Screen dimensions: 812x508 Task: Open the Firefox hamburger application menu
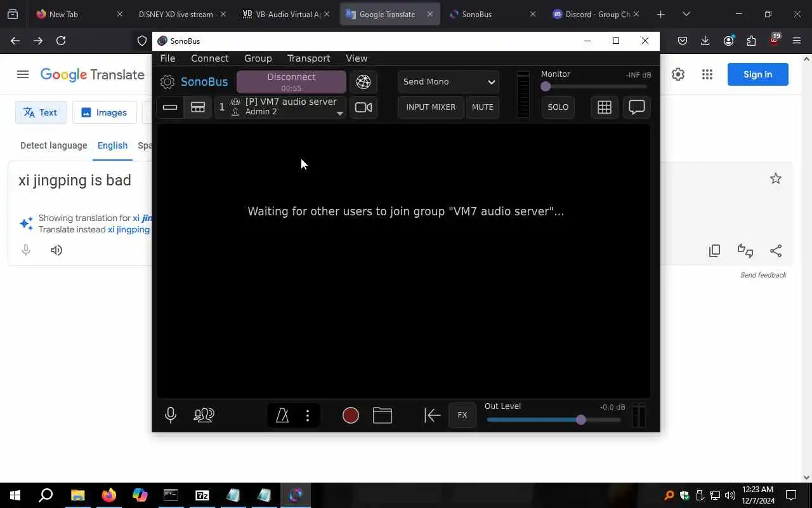797,41
